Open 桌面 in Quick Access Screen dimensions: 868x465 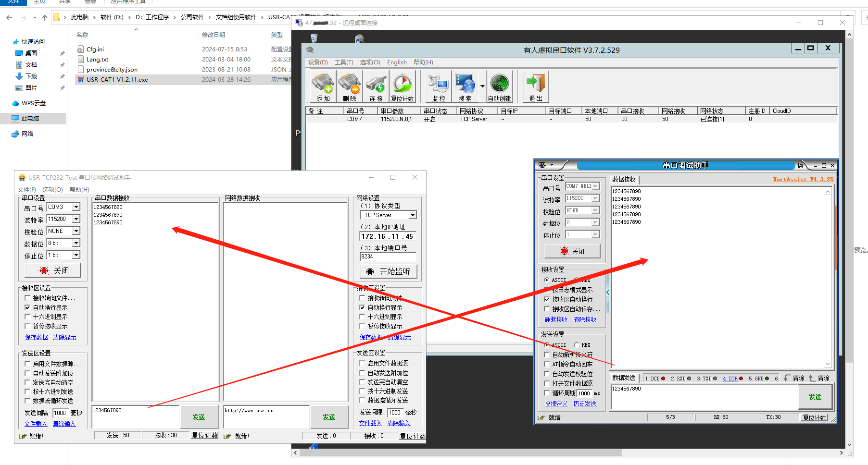31,53
